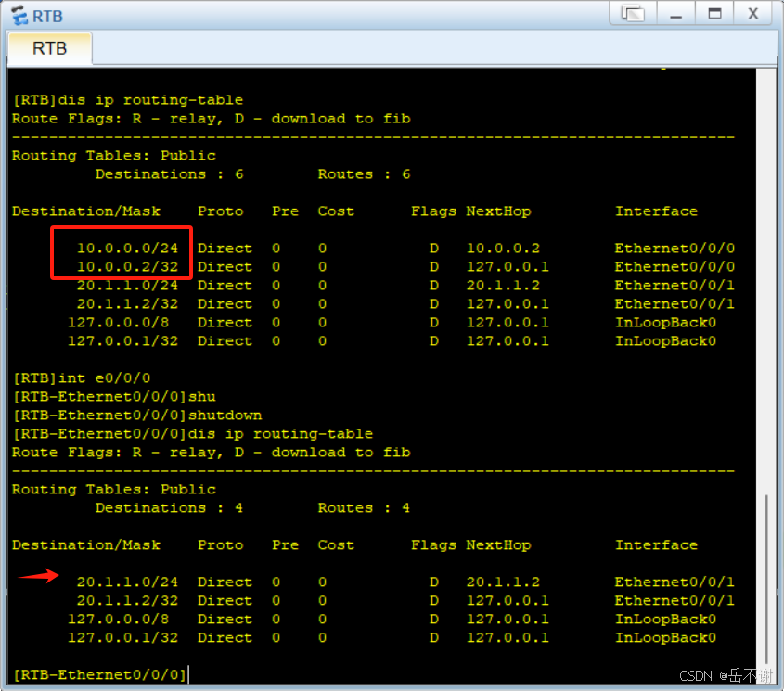Click second 'dis ip routing-table' command line
The height and width of the screenshot is (691, 784).
[193, 433]
